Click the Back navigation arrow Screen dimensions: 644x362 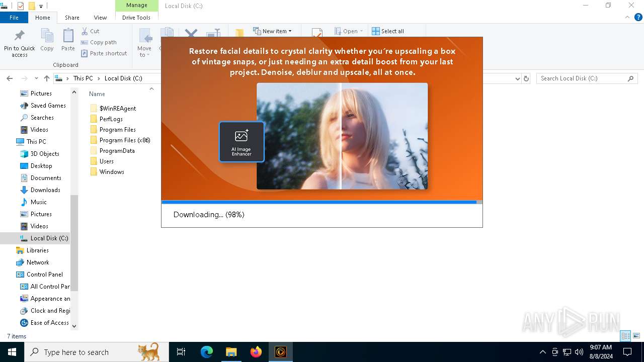[x=10, y=78]
